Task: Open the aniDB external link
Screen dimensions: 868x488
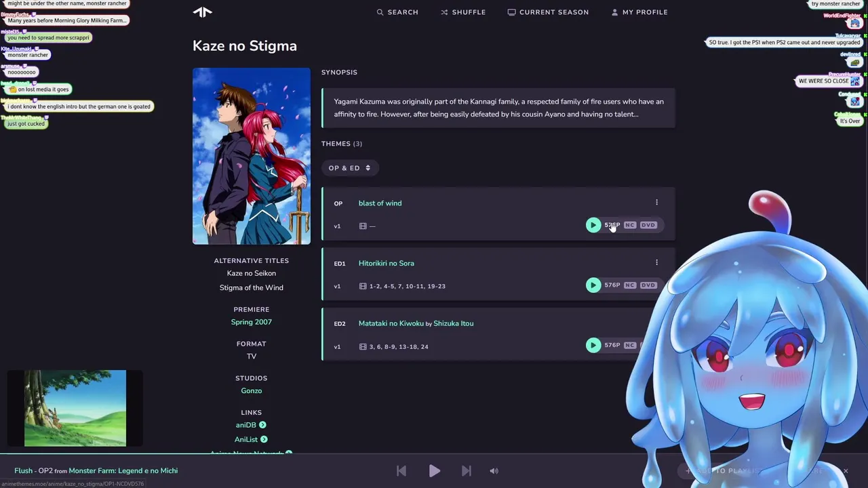Action: [x=251, y=426]
